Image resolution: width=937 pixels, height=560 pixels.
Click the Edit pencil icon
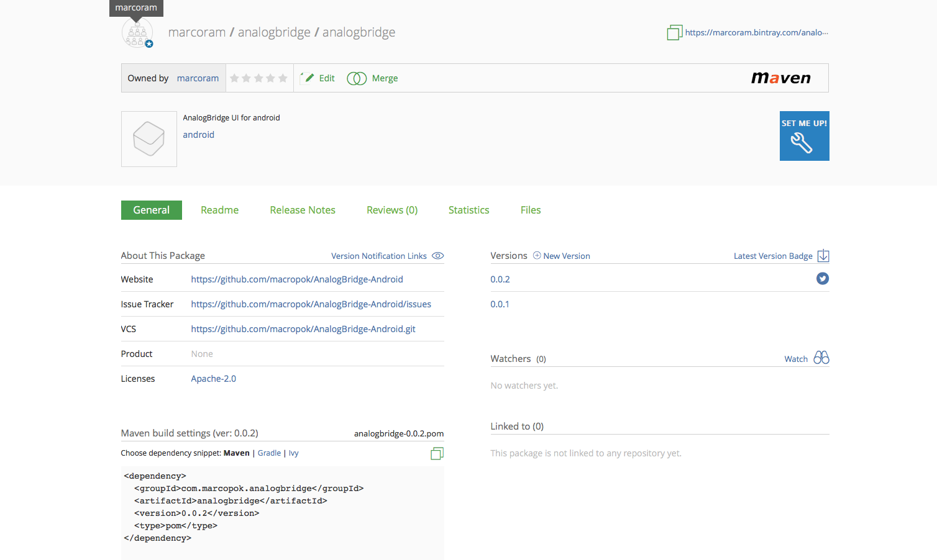pyautogui.click(x=307, y=78)
